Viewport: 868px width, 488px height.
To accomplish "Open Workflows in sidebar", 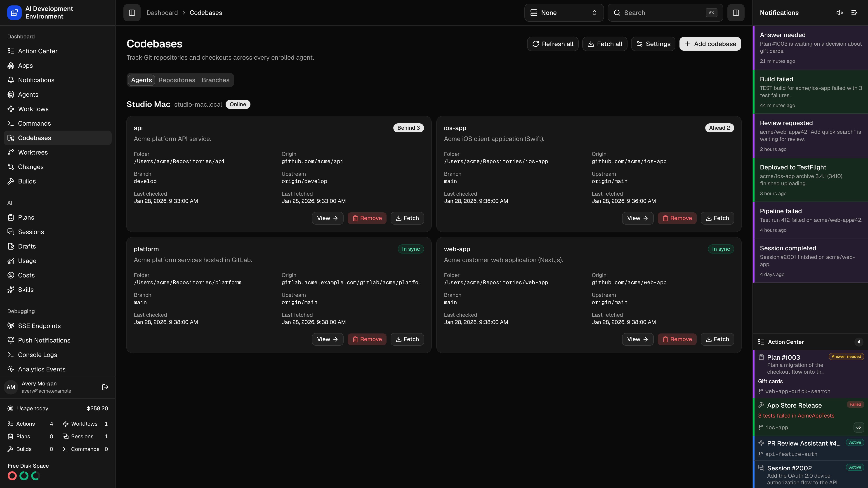I will (58, 109).
